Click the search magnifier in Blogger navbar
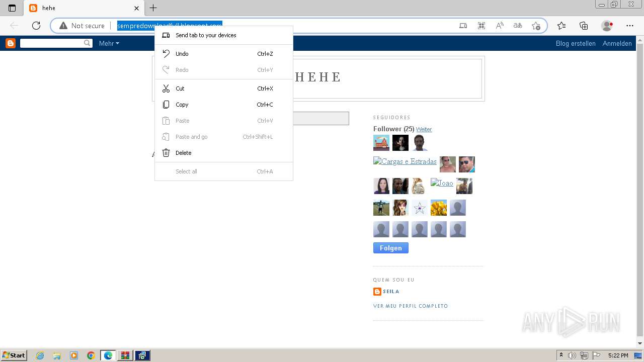The image size is (644, 362). [88, 43]
